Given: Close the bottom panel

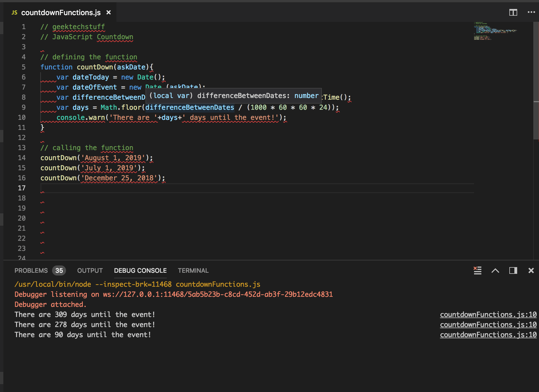Looking at the screenshot, I should 531,270.
